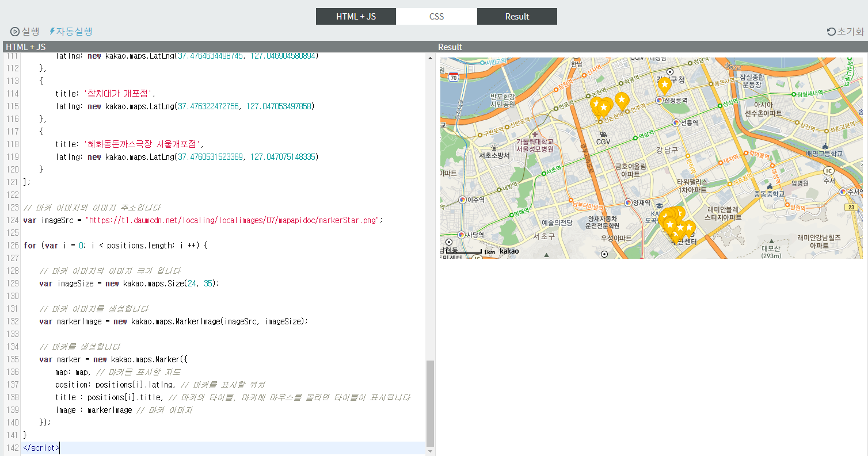Click line number 135 in the gutter
The height and width of the screenshot is (456, 868).
click(12, 359)
